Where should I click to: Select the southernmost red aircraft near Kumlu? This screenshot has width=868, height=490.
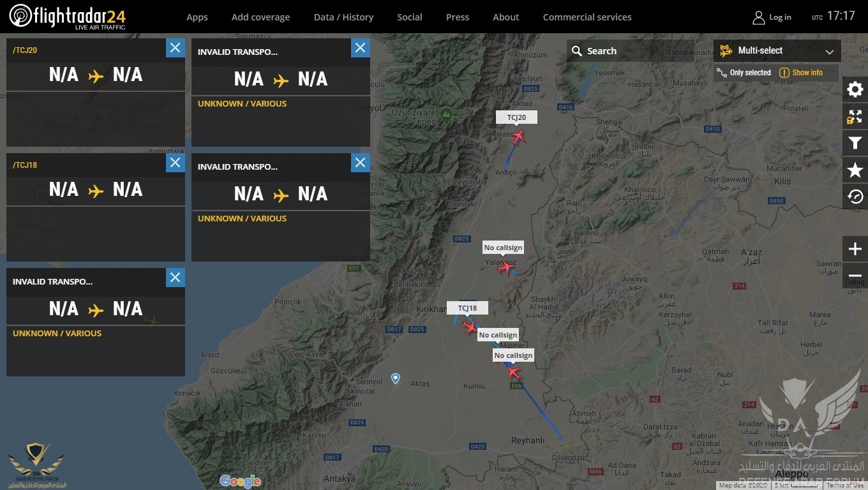click(x=513, y=373)
